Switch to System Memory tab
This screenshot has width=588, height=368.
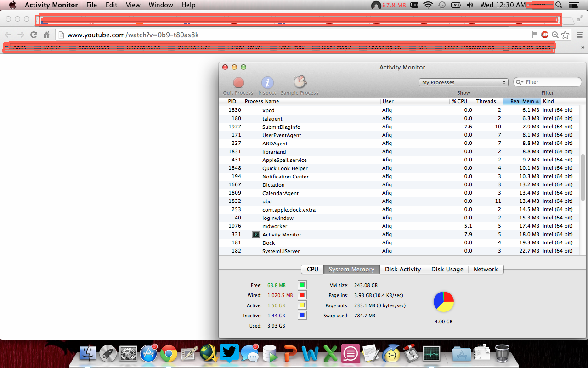coord(351,269)
